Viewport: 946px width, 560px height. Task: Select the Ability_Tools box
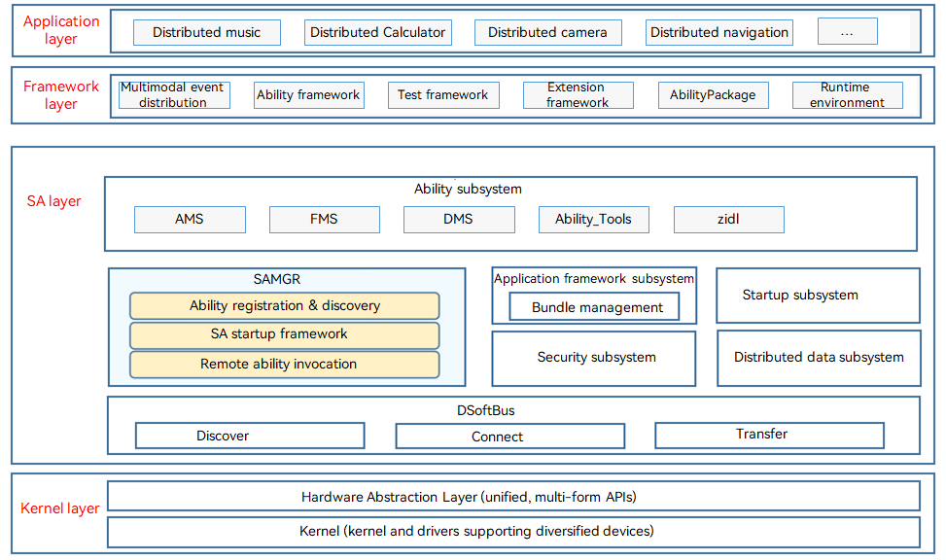click(593, 219)
